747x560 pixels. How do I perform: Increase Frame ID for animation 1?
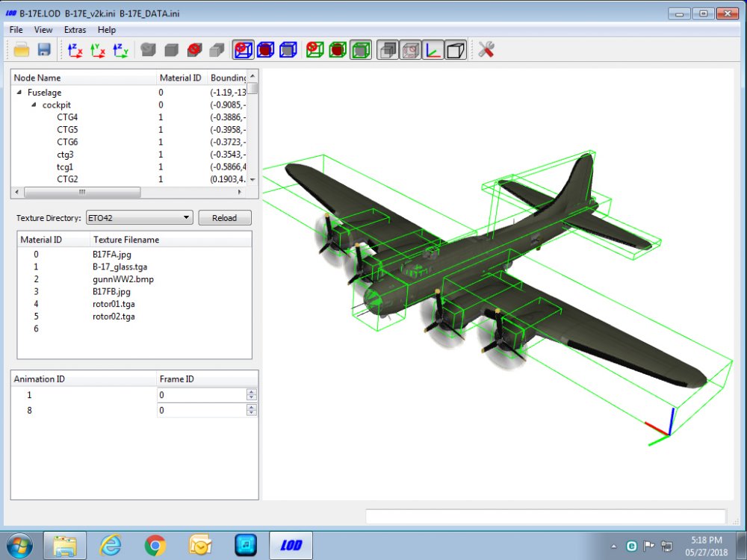(x=252, y=392)
